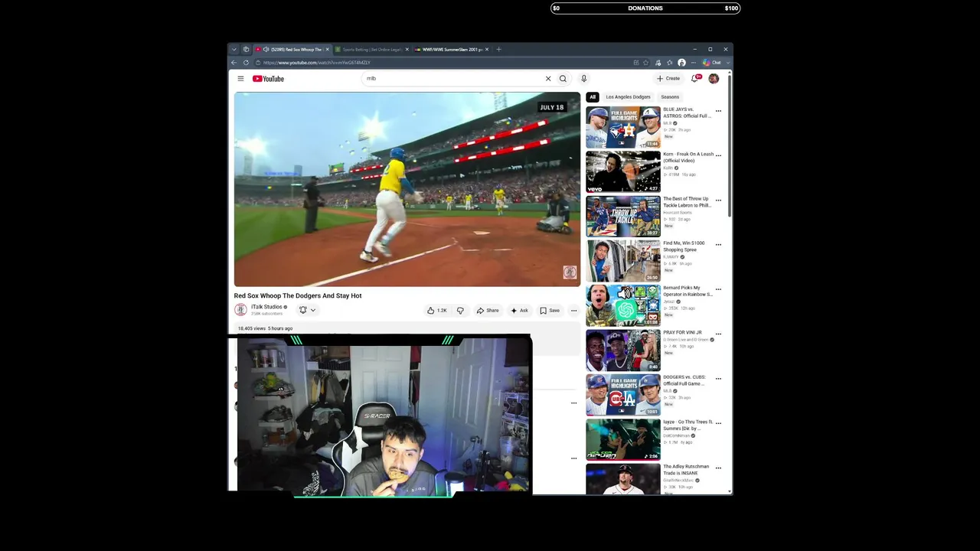
Task: Click the main video player
Action: click(x=407, y=189)
